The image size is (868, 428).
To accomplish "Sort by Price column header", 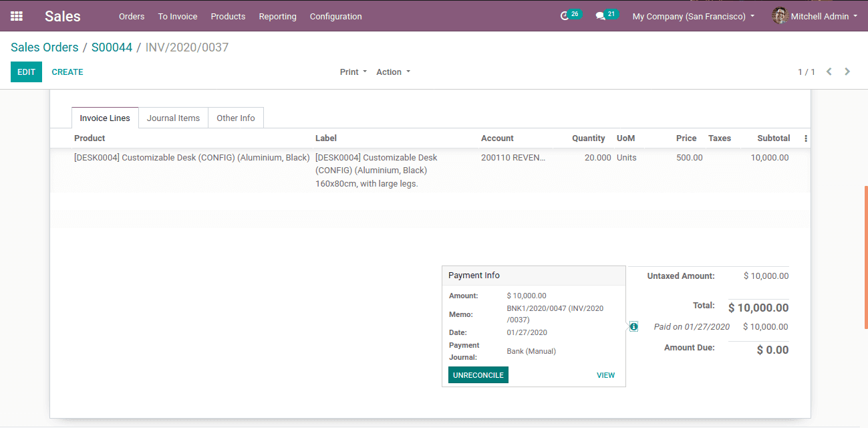I will point(686,138).
